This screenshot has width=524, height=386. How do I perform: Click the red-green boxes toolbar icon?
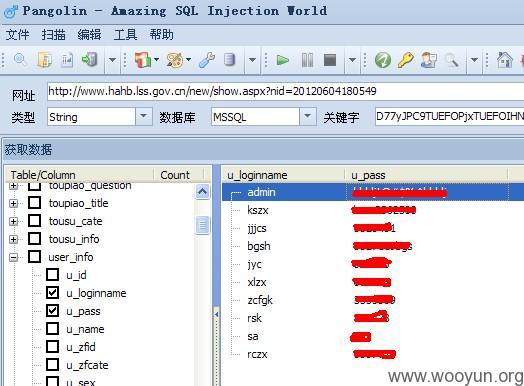(x=143, y=60)
